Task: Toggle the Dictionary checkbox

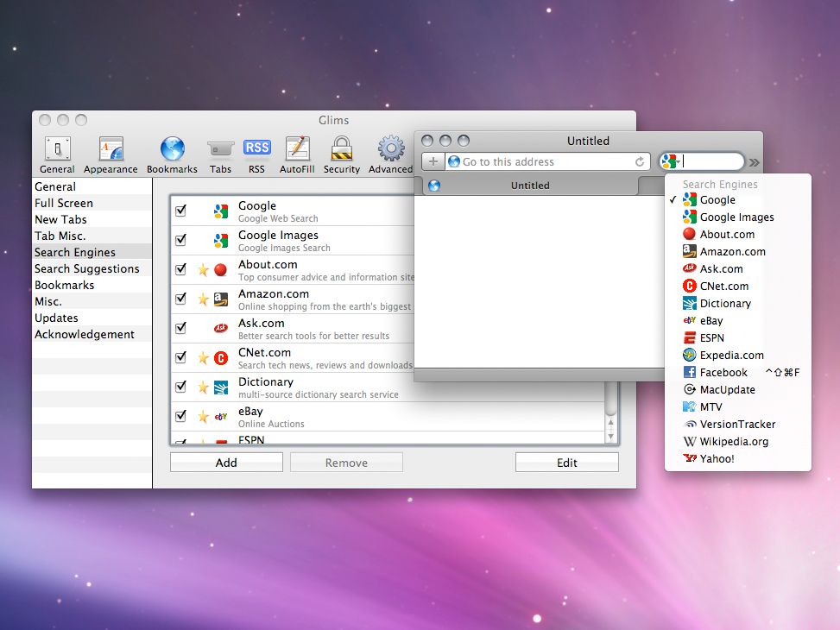Action: click(x=181, y=387)
